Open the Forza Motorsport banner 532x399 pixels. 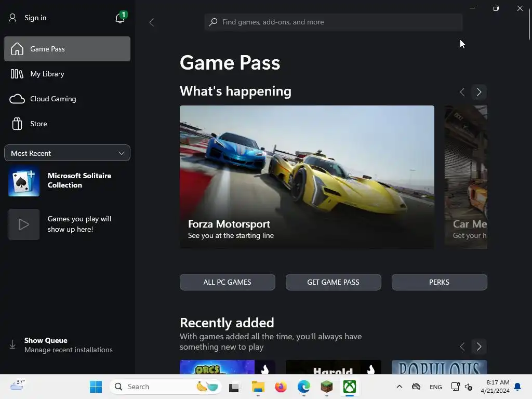pyautogui.click(x=307, y=177)
